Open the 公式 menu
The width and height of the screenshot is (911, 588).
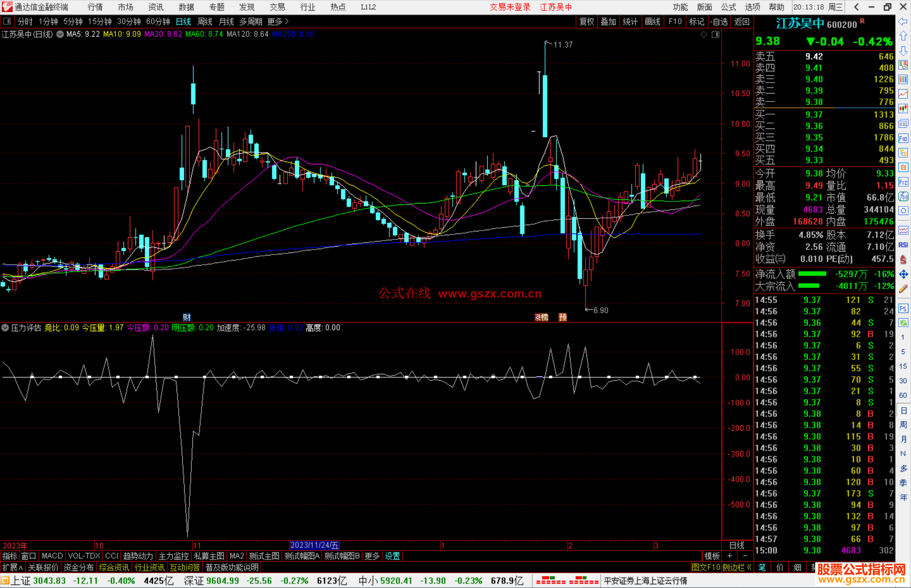728,7
